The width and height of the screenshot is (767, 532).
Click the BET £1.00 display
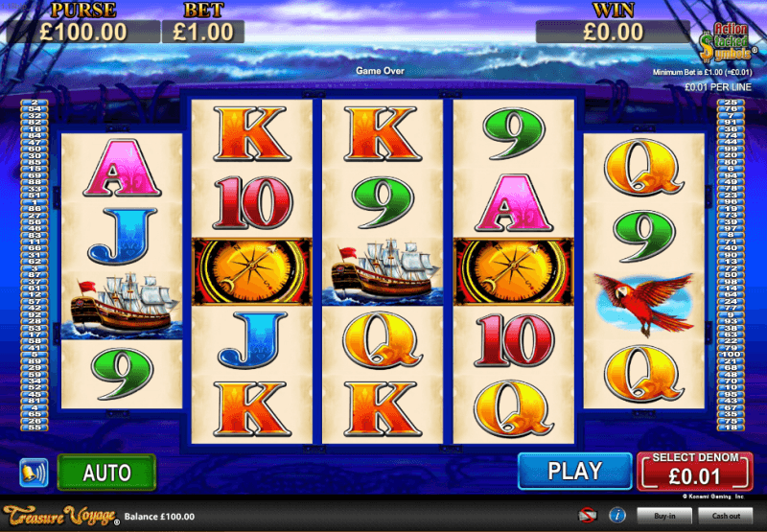tap(203, 32)
